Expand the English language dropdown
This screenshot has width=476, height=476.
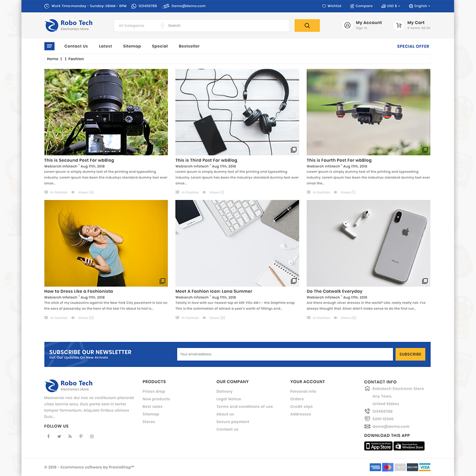click(419, 6)
